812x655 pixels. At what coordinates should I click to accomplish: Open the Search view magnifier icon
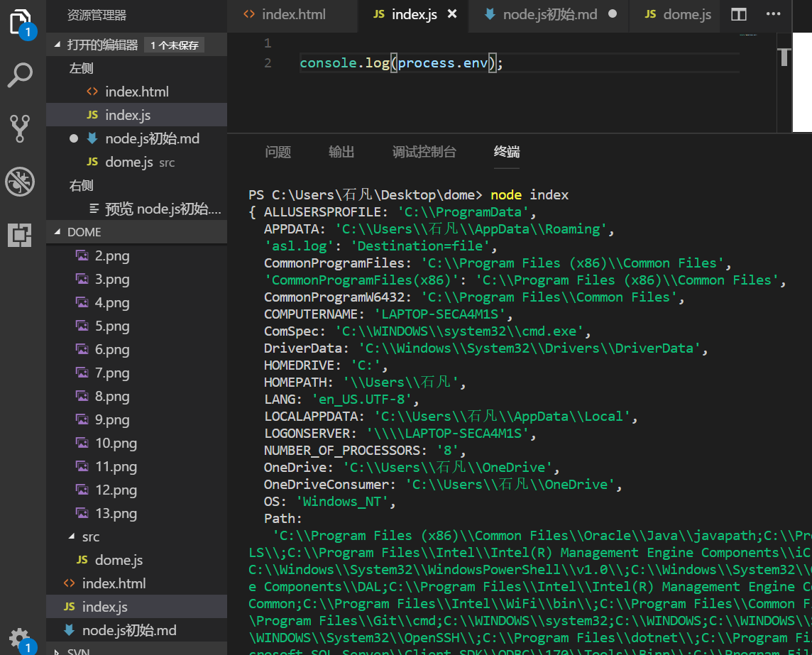pyautogui.click(x=20, y=75)
